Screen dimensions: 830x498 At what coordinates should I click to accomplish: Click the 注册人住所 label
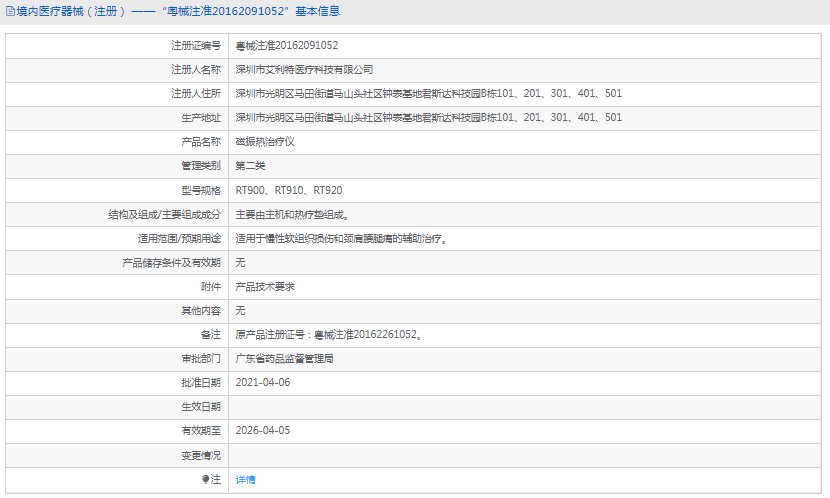click(196, 94)
